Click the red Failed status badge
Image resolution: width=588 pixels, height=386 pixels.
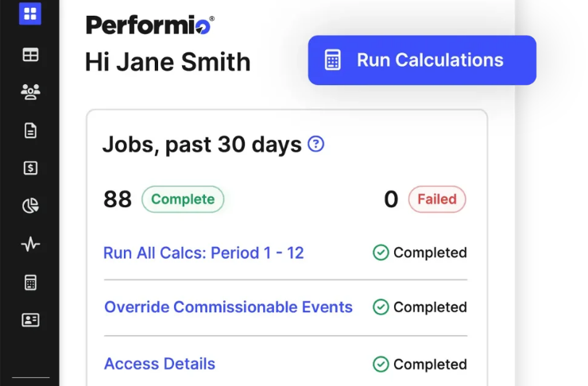437,199
